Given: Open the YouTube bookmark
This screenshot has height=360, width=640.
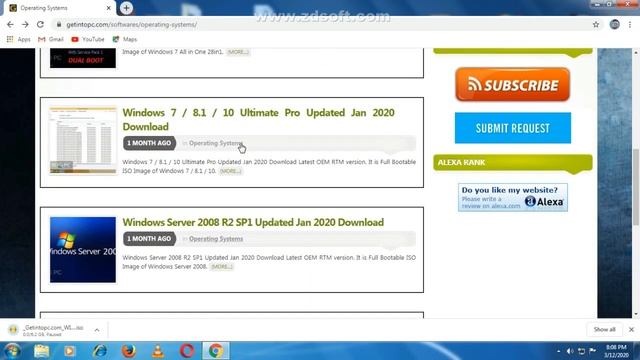Looking at the screenshot, I should [88, 39].
